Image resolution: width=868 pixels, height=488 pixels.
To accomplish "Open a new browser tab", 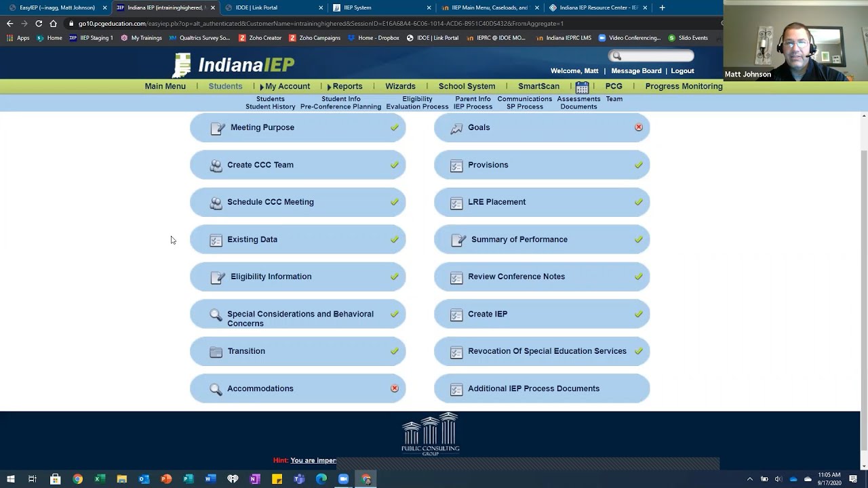I will coord(662,7).
